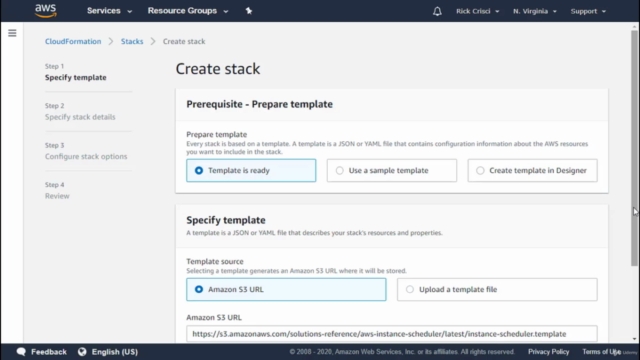Open the Support dropdown menu

pyautogui.click(x=588, y=11)
